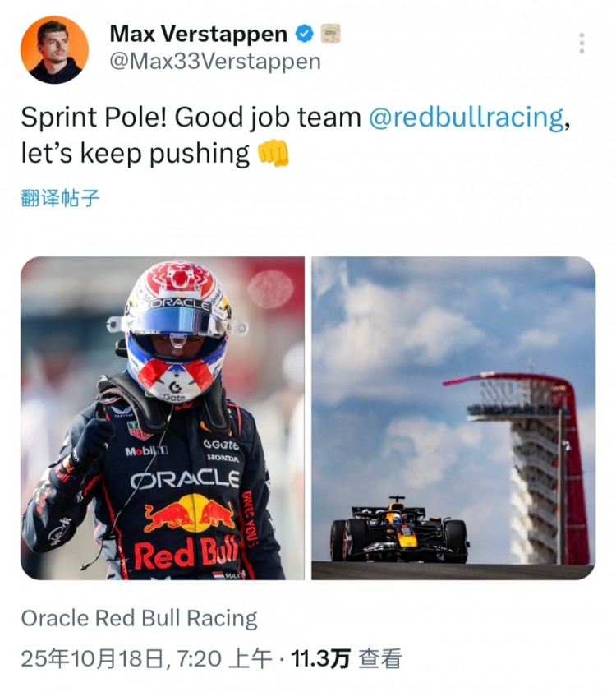The width and height of the screenshot is (616, 692).
Task: Click the 'let's keep pushing' text line
Action: coord(136,153)
